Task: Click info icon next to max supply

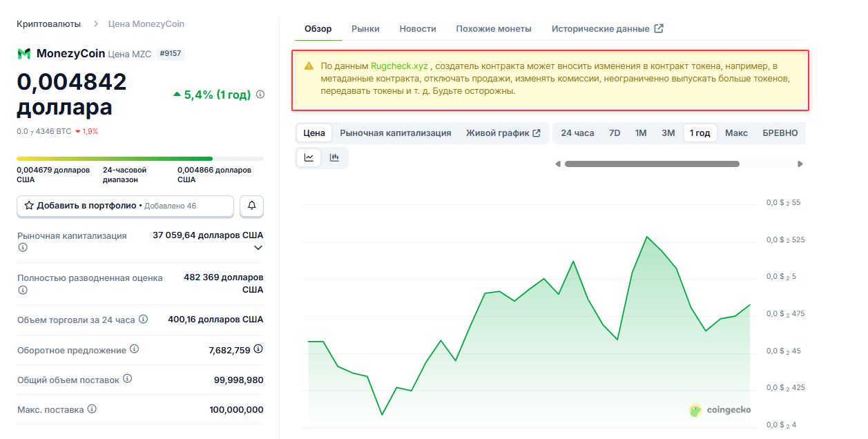Action: point(92,409)
